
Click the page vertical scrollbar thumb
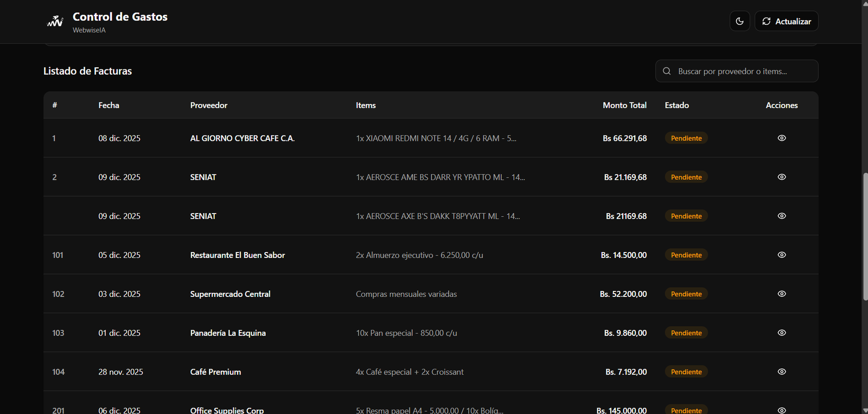coord(865,236)
